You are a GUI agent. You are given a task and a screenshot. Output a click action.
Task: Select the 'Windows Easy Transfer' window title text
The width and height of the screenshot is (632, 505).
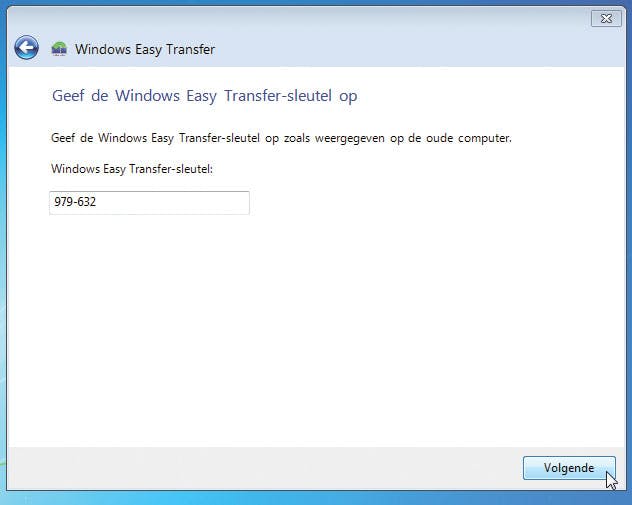(145, 49)
